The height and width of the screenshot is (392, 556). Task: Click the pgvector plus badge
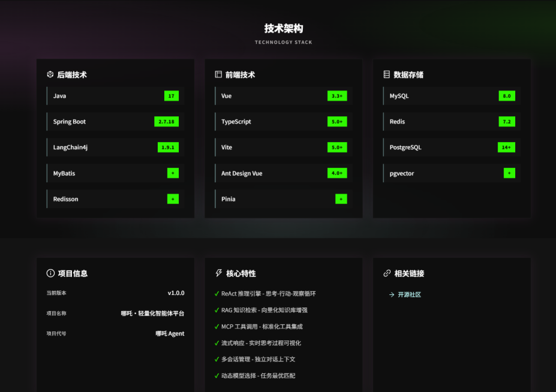click(510, 173)
